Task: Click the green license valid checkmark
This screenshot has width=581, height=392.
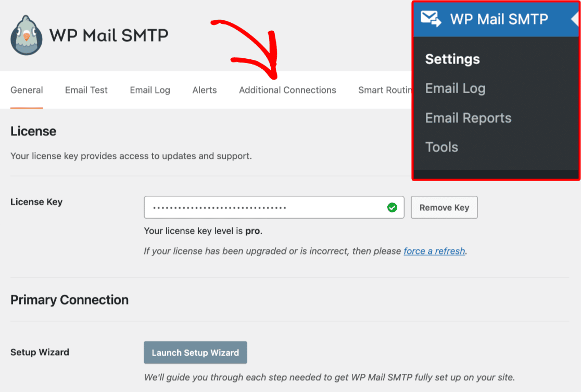Action: tap(392, 208)
